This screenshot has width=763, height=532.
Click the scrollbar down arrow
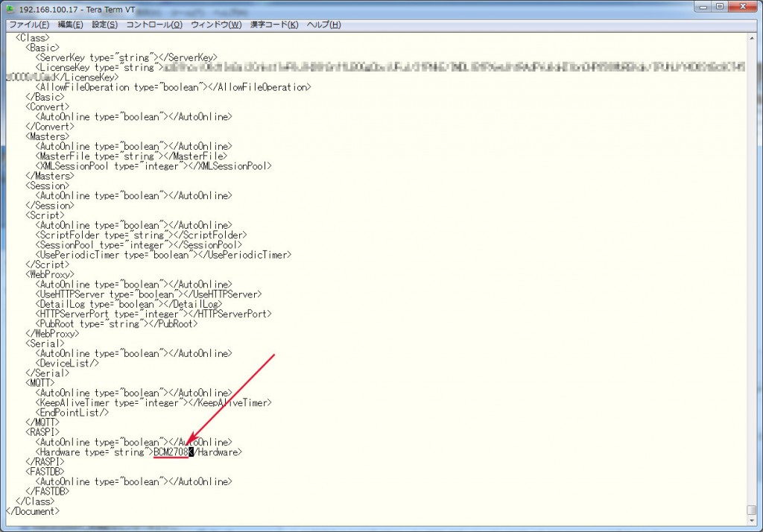click(x=752, y=520)
